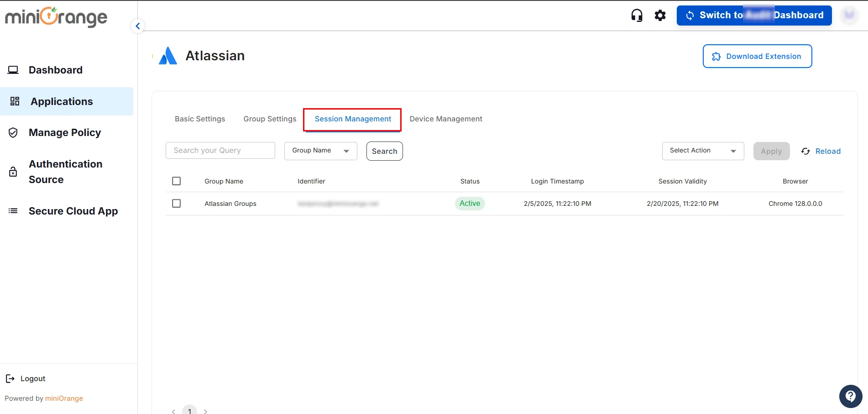Select the Applications grid icon
Image resolution: width=868 pixels, height=414 pixels.
[15, 101]
